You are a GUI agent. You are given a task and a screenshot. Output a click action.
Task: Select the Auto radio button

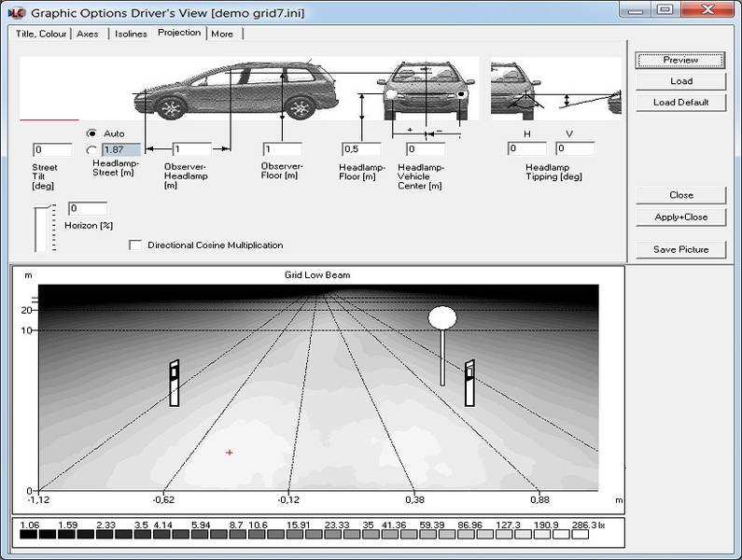(x=91, y=133)
